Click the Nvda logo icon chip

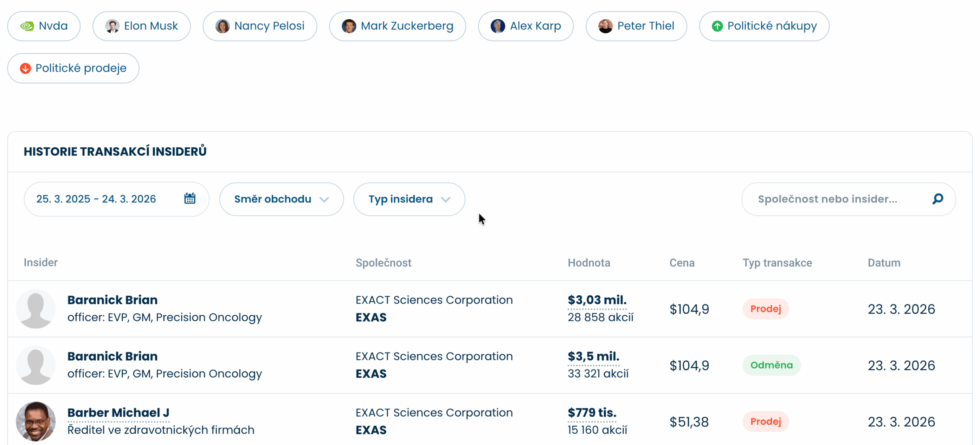point(27,26)
